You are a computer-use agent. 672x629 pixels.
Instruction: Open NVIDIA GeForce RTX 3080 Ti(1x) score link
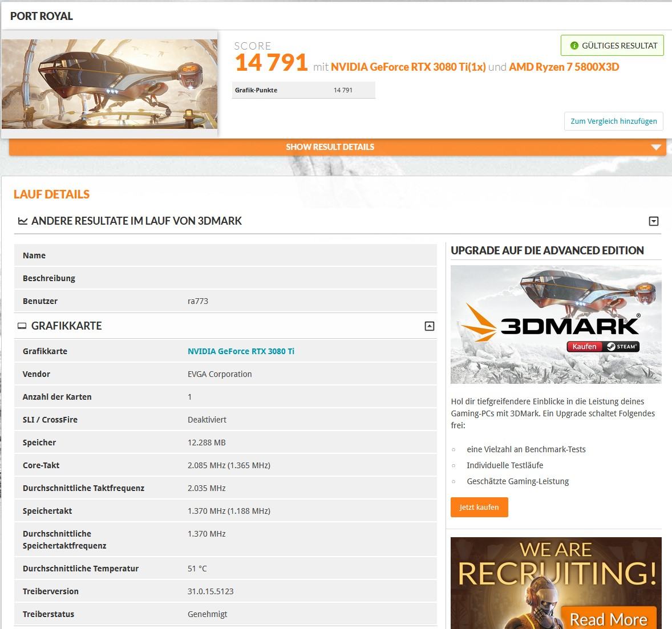(408, 67)
